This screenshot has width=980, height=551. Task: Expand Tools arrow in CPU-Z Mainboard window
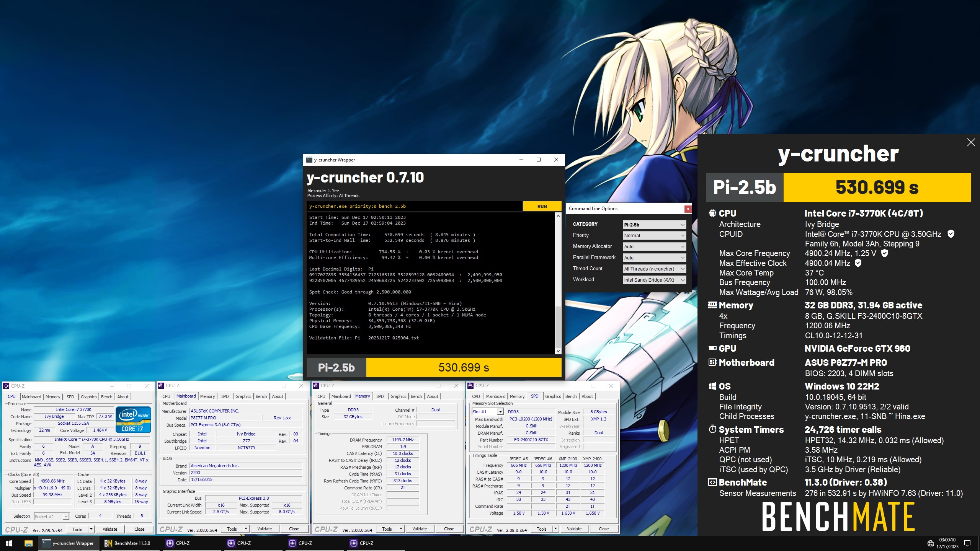(x=246, y=529)
